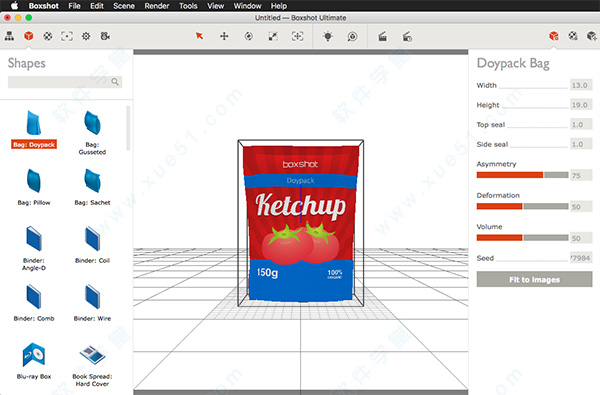Viewport: 600px width, 395px height.
Task: Click the settings gear toolbar icon
Action: click(86, 36)
